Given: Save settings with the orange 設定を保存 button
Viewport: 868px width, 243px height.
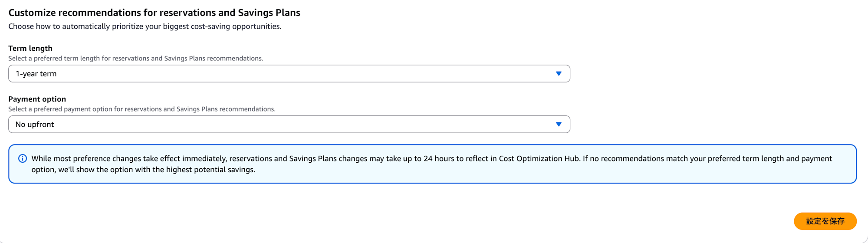Looking at the screenshot, I should (825, 221).
